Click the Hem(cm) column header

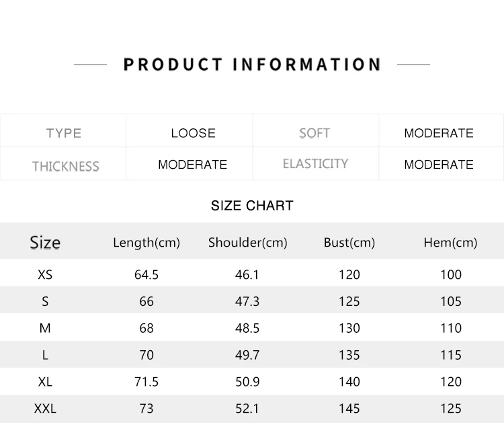451,243
